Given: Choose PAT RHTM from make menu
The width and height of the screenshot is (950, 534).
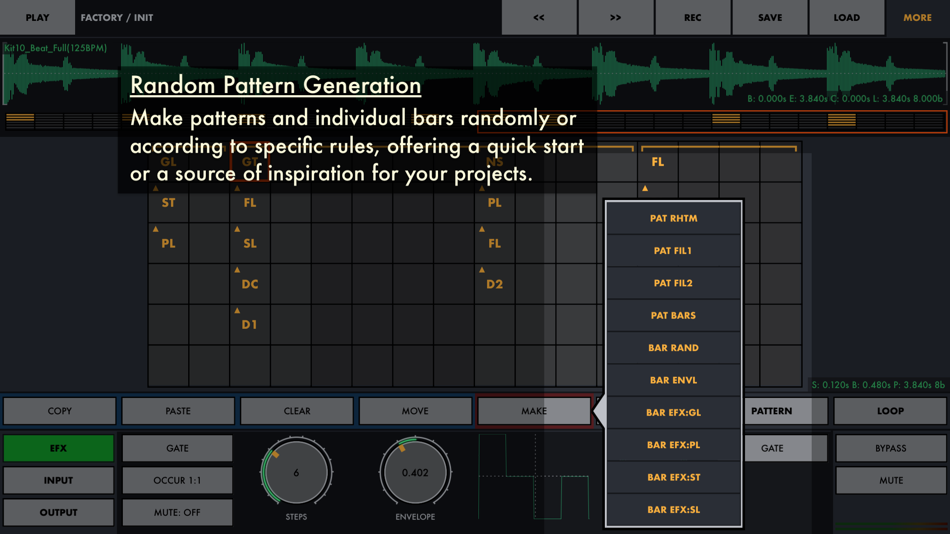Looking at the screenshot, I should coord(674,218).
